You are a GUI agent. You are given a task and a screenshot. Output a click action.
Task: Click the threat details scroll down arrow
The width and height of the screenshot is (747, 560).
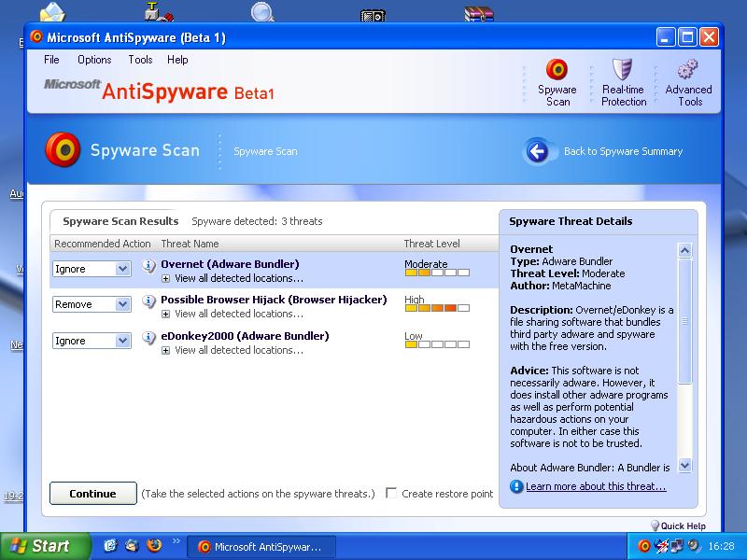click(684, 465)
